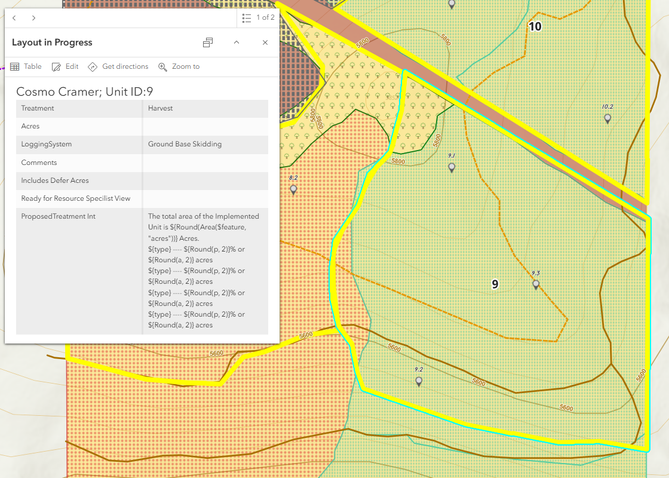669x478 pixels.
Task: Click the 'LoggingSystem' field label
Action: tap(47, 144)
